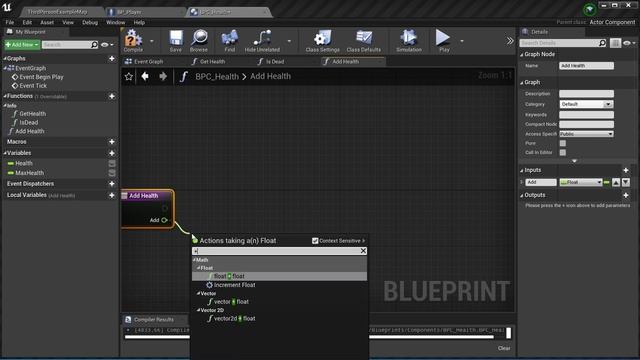The width and height of the screenshot is (640, 360).
Task: Collapse the Graphs section
Action: (x=5, y=59)
